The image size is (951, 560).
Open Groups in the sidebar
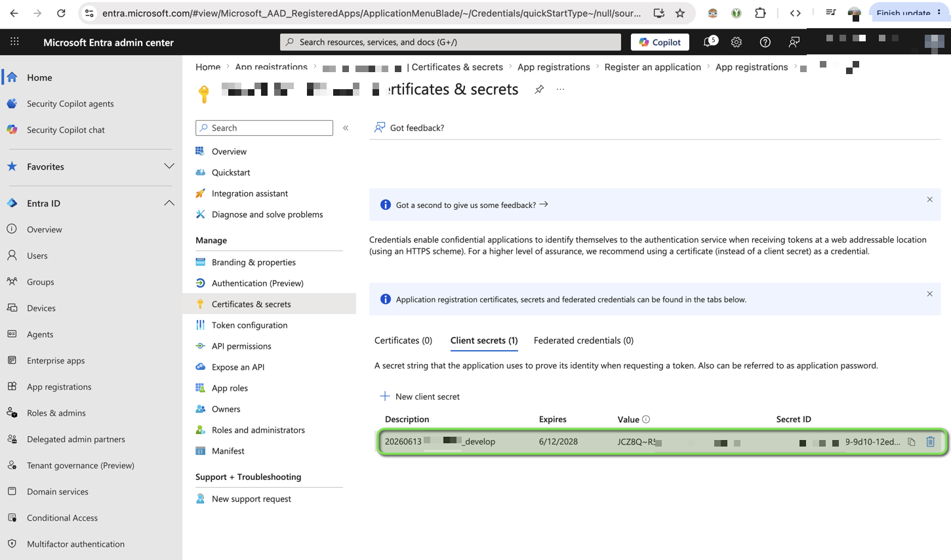click(41, 282)
